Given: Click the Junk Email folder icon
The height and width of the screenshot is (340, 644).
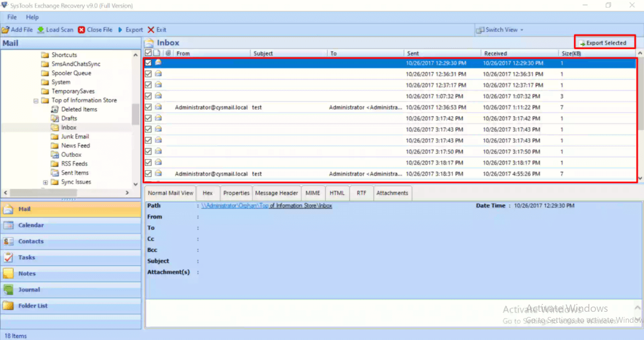Looking at the screenshot, I should coord(55,136).
